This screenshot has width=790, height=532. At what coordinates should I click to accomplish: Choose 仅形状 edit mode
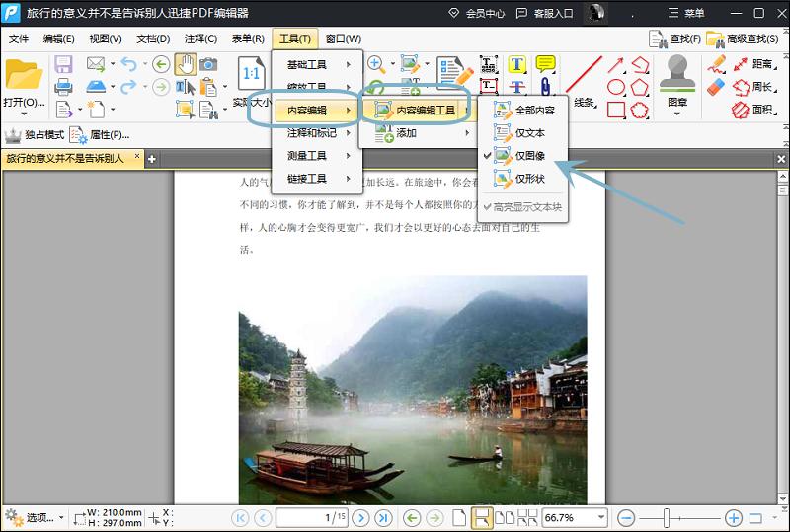(x=523, y=179)
